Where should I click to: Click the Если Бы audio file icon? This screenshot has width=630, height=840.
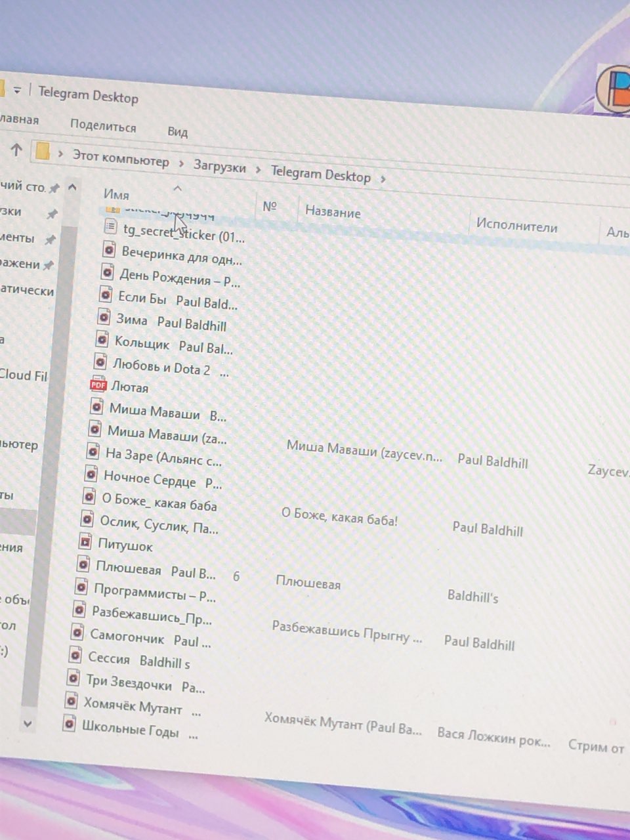pos(106,295)
